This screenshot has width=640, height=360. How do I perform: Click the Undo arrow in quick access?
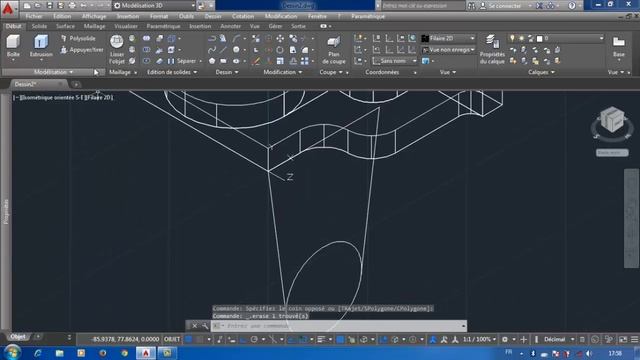[x=84, y=6]
